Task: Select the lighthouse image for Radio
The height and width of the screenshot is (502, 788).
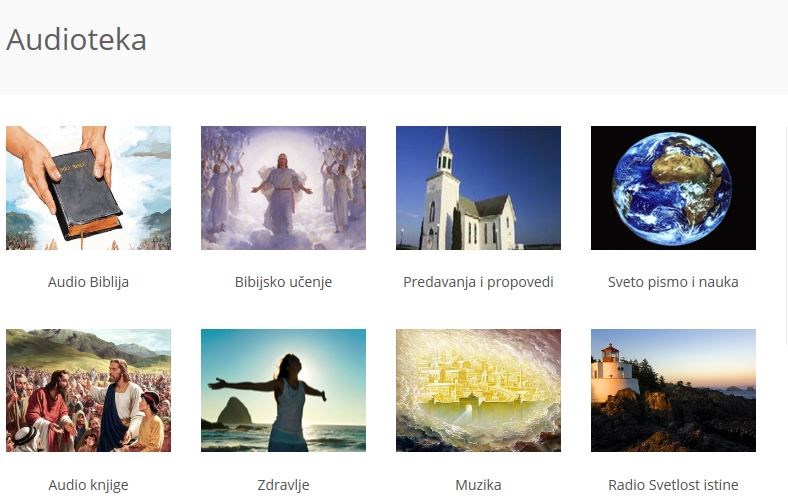Action: click(x=673, y=390)
